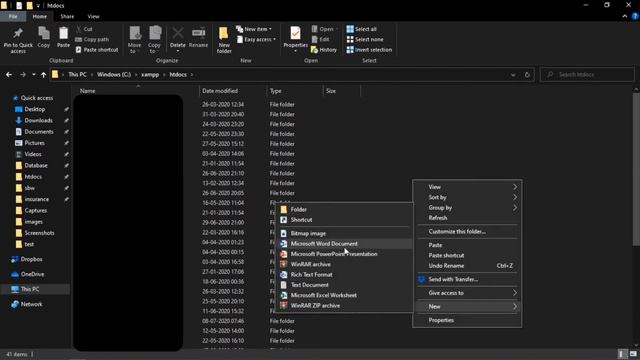Click History in the ribbon

tap(324, 49)
